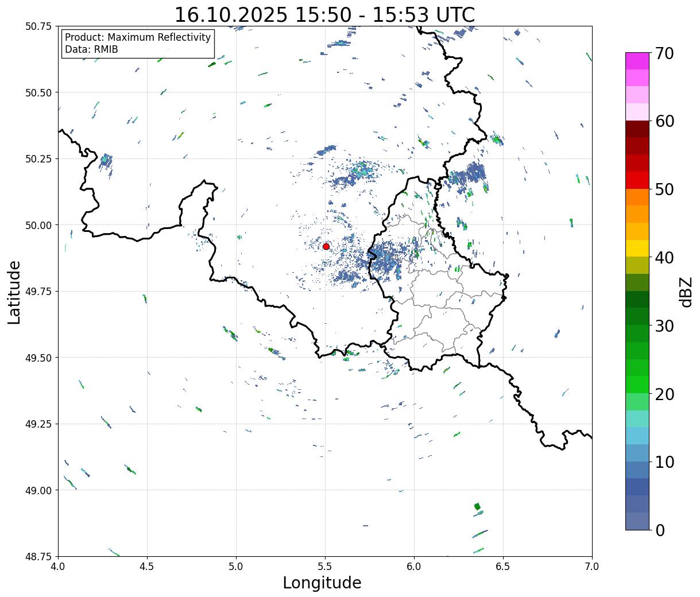Click the latitude tick label 49.50
The height and width of the screenshot is (597, 700).
pyautogui.click(x=38, y=358)
